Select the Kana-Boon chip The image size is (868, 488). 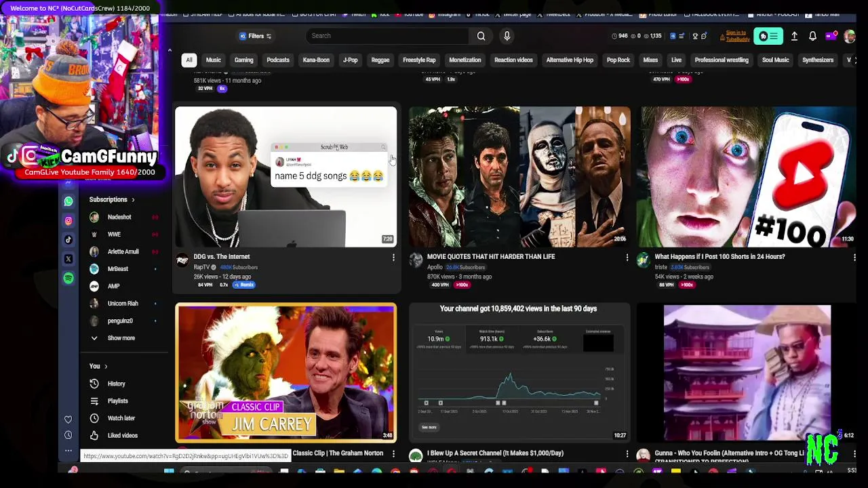pyautogui.click(x=316, y=60)
